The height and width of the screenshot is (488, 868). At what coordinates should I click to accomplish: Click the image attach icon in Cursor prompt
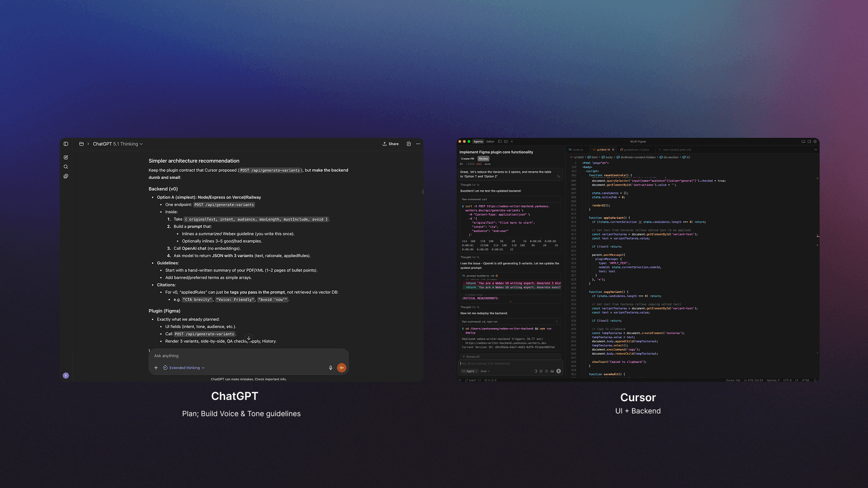click(x=552, y=371)
